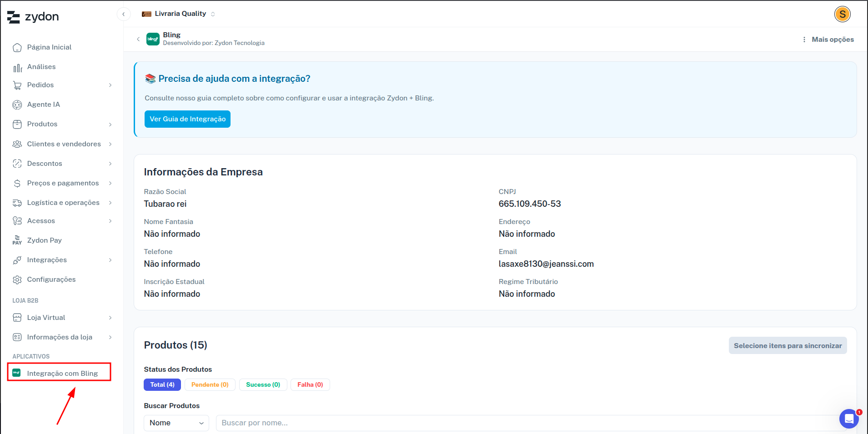Click the Configurações gear icon
Image resolution: width=868 pixels, height=434 pixels.
click(x=17, y=279)
